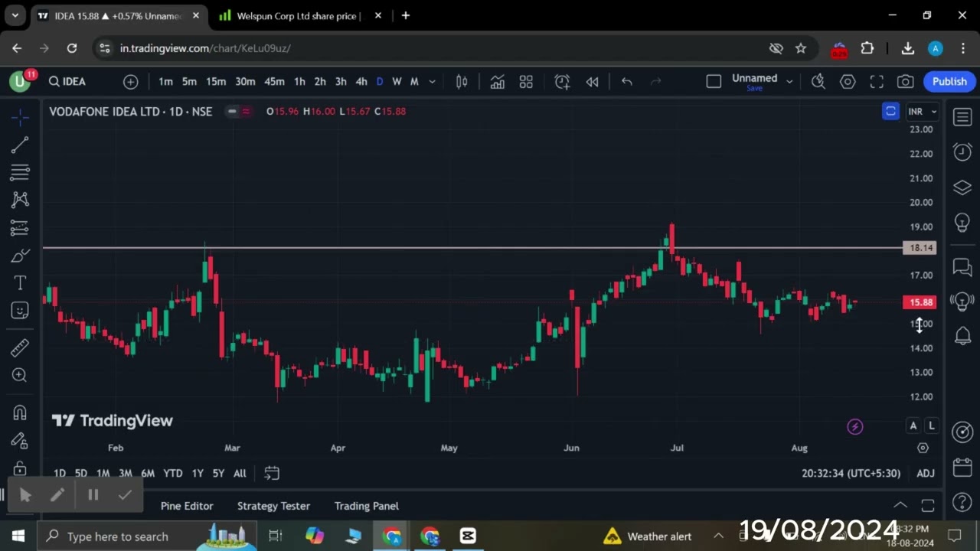
Task: Open the candlestick chart style menu
Action: 462,81
